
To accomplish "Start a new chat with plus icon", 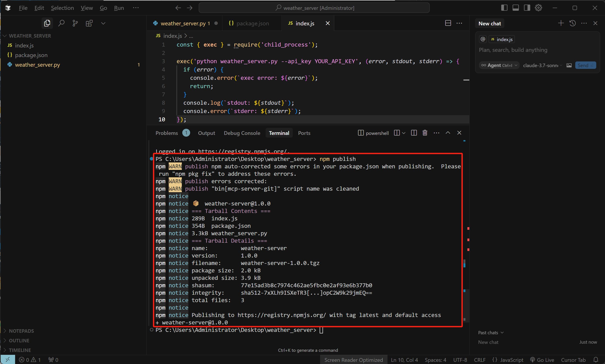I will tap(561, 23).
